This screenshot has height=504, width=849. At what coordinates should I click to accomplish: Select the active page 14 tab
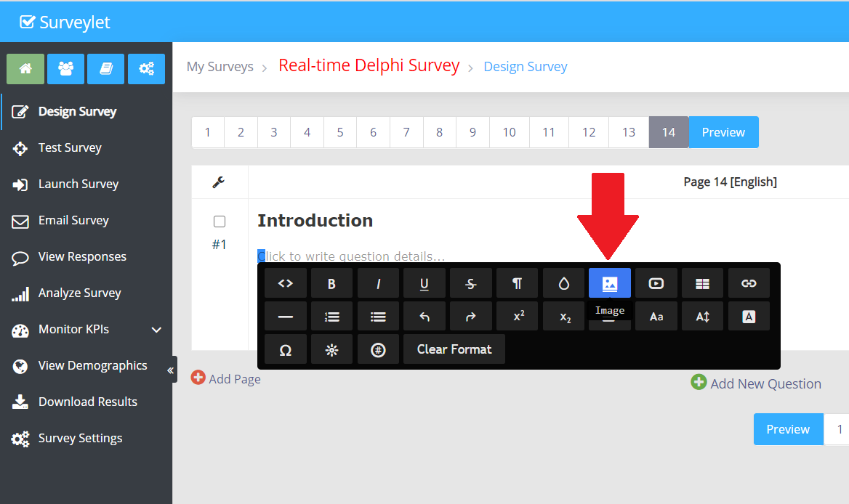669,132
